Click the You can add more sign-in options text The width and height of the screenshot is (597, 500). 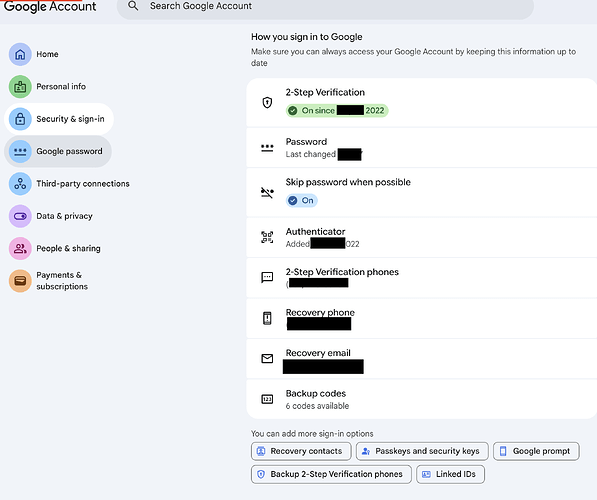[x=312, y=434]
